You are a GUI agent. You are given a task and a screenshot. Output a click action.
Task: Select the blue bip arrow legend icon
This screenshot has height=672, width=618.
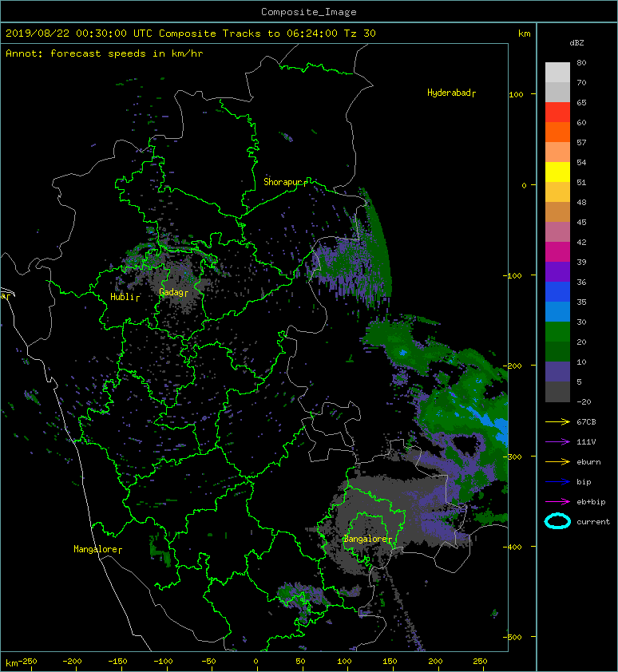pos(557,482)
